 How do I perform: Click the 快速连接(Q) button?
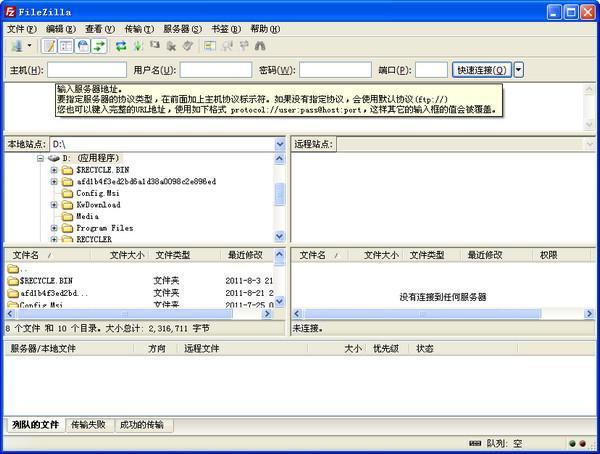tap(482, 70)
